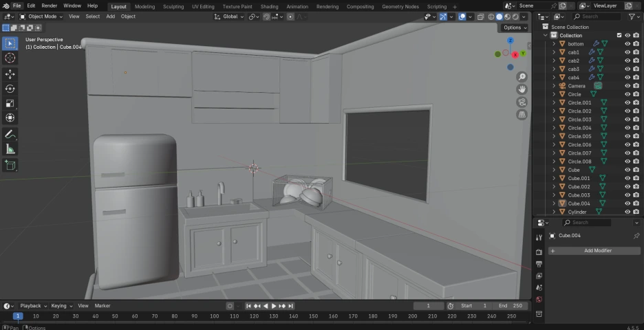644x330 pixels.
Task: Expand the cab2 tree item
Action: [x=554, y=60]
